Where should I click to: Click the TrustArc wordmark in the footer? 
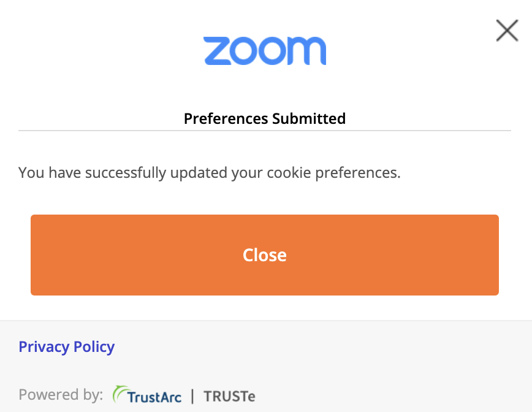pos(154,397)
